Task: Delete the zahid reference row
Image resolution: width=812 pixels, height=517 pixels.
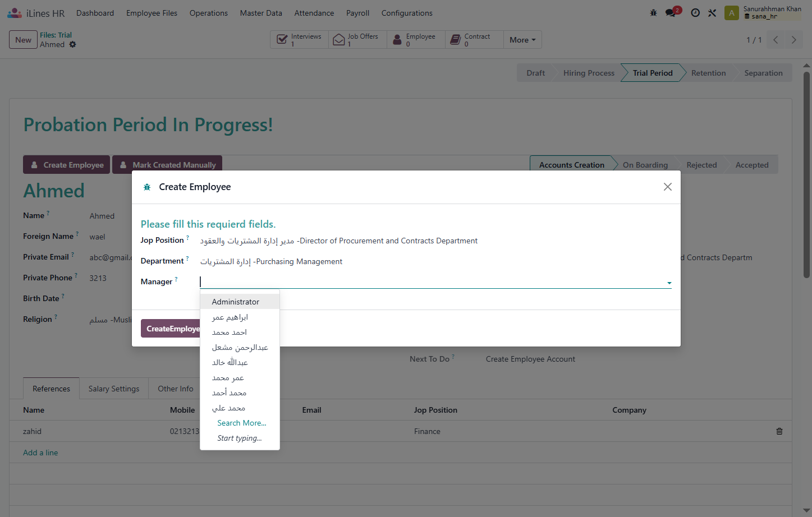Action: click(779, 431)
